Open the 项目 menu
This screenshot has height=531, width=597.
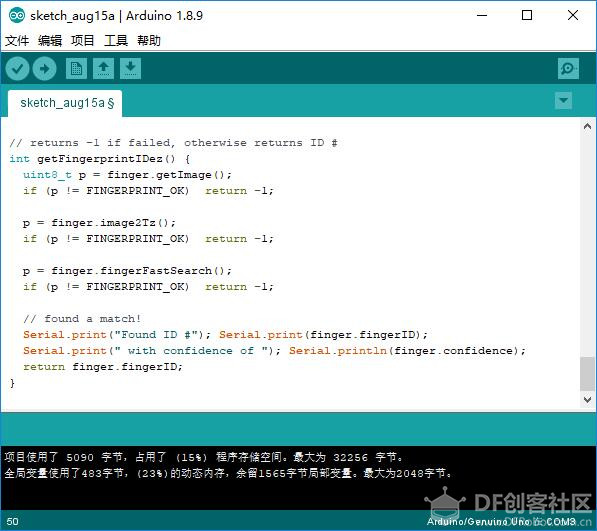[x=83, y=40]
